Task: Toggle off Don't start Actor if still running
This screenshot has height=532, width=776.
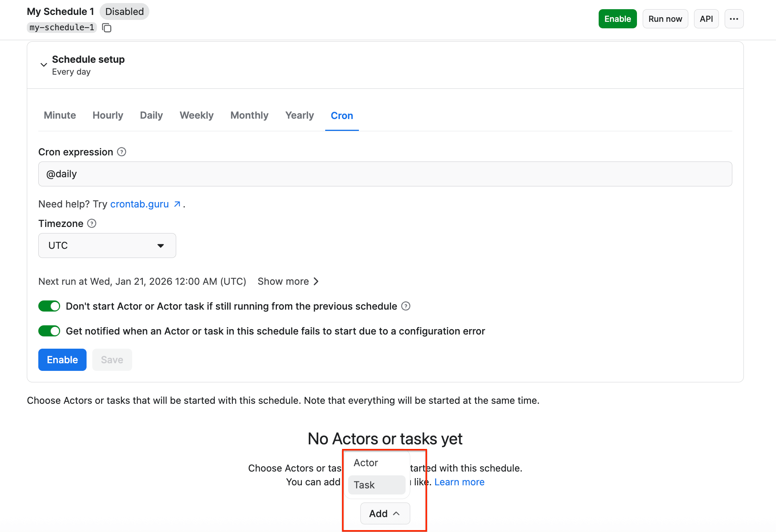Action: [x=49, y=306]
